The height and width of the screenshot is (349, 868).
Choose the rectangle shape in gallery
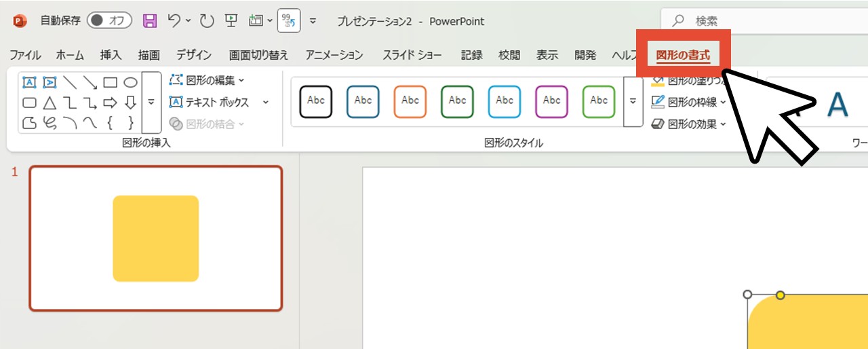(x=111, y=82)
